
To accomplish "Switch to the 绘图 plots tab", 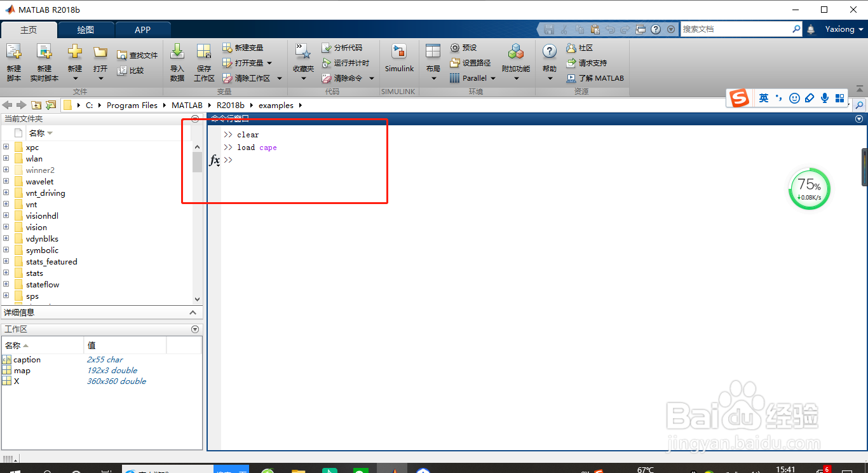I will point(86,30).
